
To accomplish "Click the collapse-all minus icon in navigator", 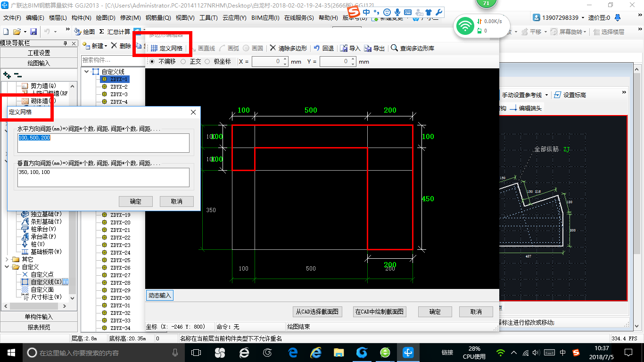I will 18,74.
